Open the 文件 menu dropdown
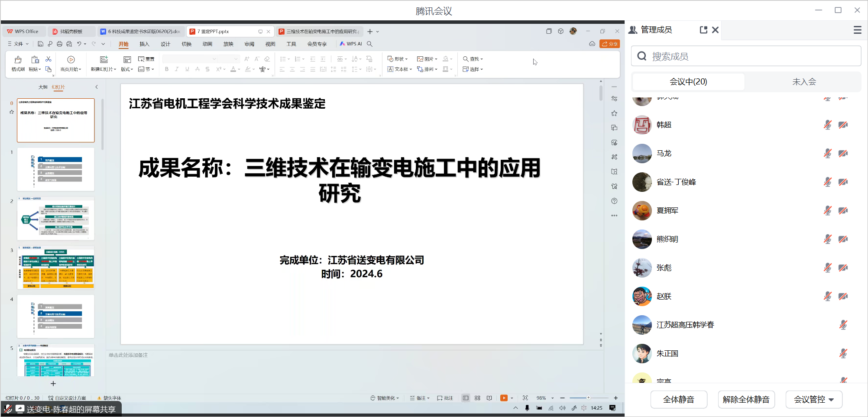Screen dimensions: 868x417 coord(18,44)
